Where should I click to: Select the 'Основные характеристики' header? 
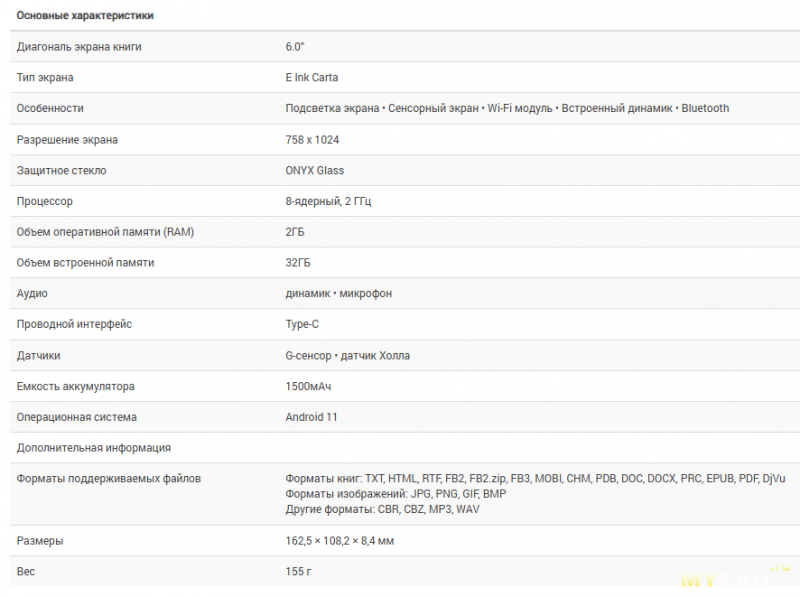[x=85, y=16]
